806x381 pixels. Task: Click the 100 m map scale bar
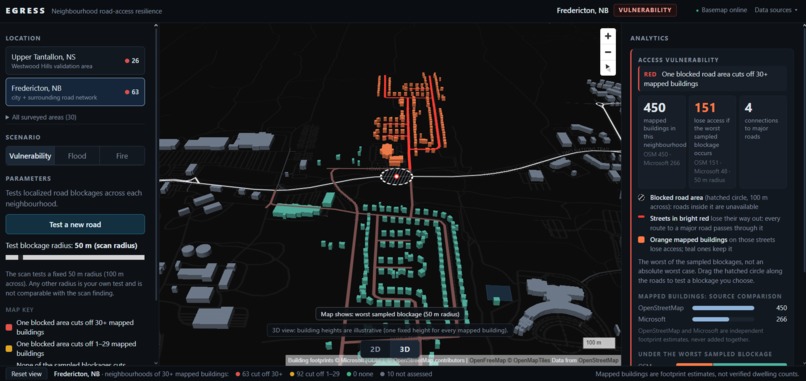click(x=599, y=342)
